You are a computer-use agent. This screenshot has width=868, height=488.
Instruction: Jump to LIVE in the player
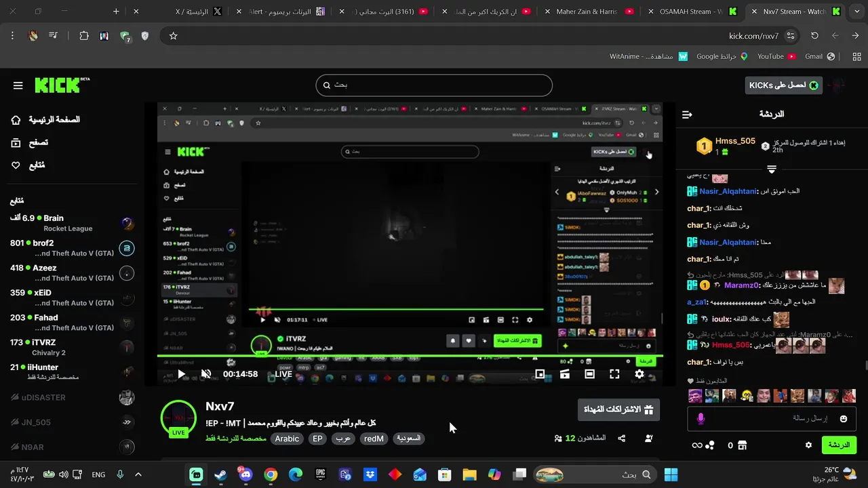283,374
